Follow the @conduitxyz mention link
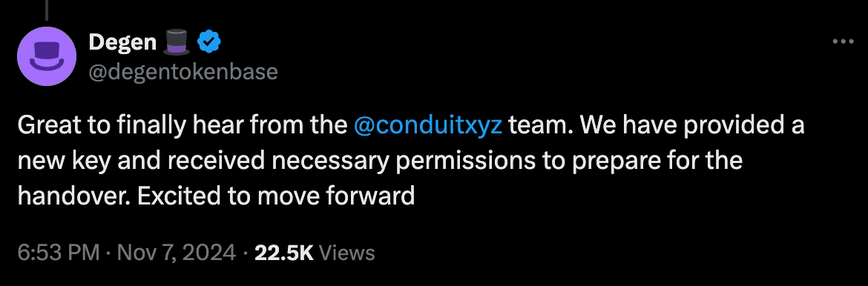 coord(427,126)
